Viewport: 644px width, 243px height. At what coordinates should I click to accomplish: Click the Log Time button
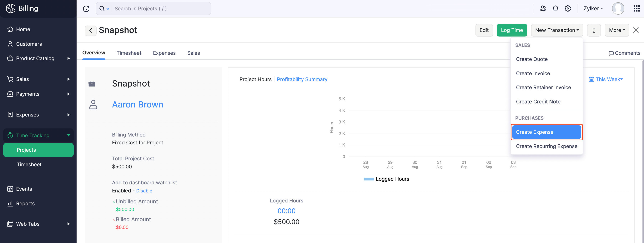(512, 30)
